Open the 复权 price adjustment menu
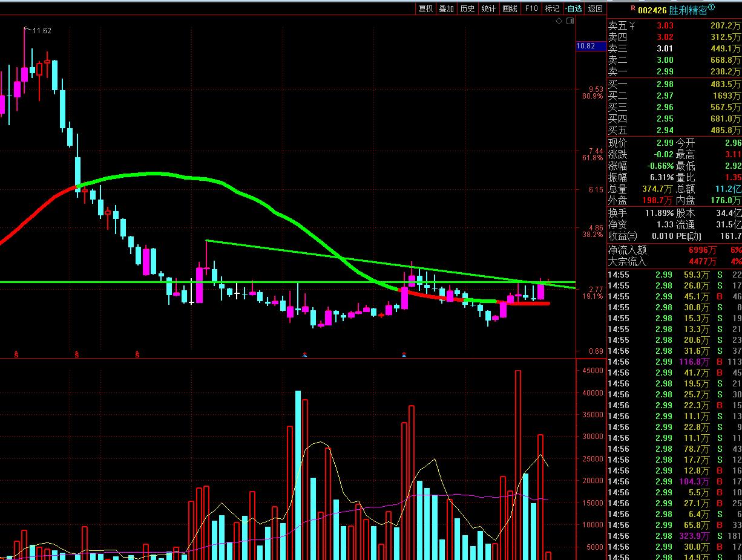 pyautogui.click(x=426, y=8)
